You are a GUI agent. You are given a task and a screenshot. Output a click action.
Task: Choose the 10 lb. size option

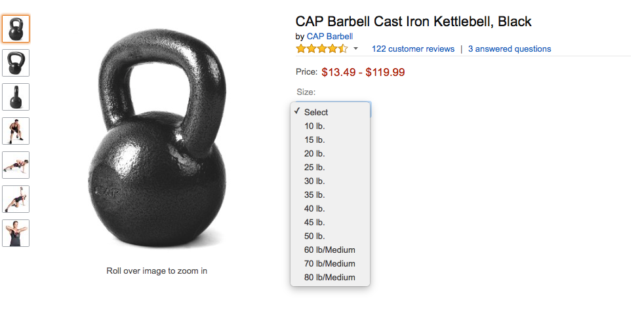click(315, 126)
